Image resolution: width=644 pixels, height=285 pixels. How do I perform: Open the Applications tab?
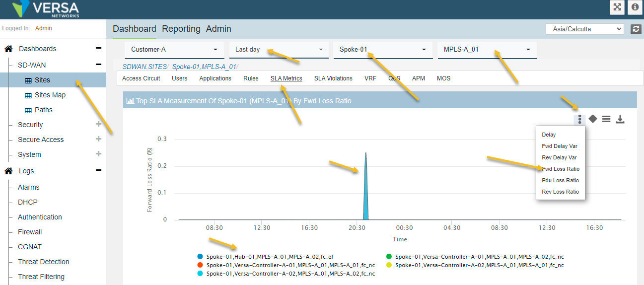coord(215,78)
